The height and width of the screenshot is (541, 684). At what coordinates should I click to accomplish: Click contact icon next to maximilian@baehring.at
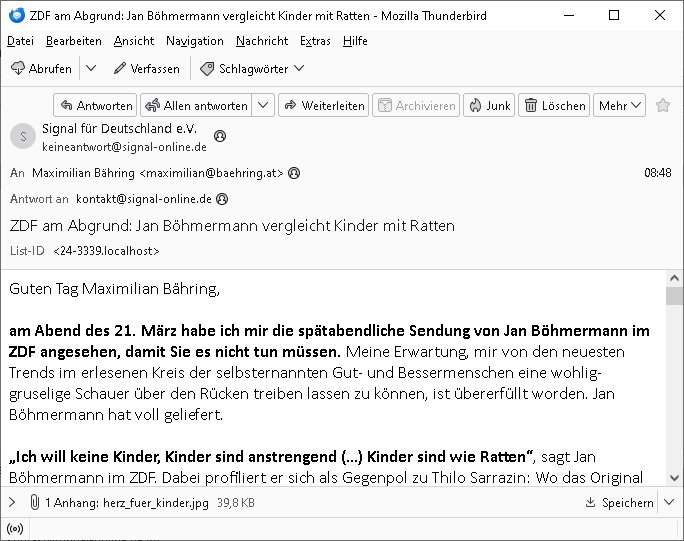294,173
